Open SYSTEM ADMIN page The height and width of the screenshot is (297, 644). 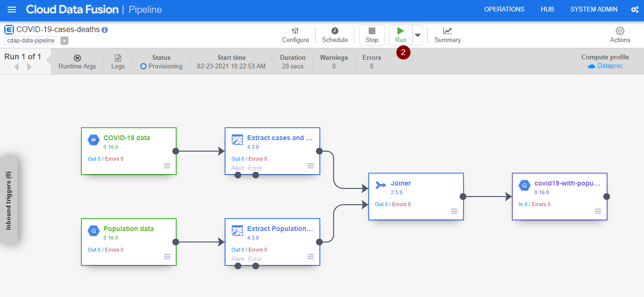point(594,10)
